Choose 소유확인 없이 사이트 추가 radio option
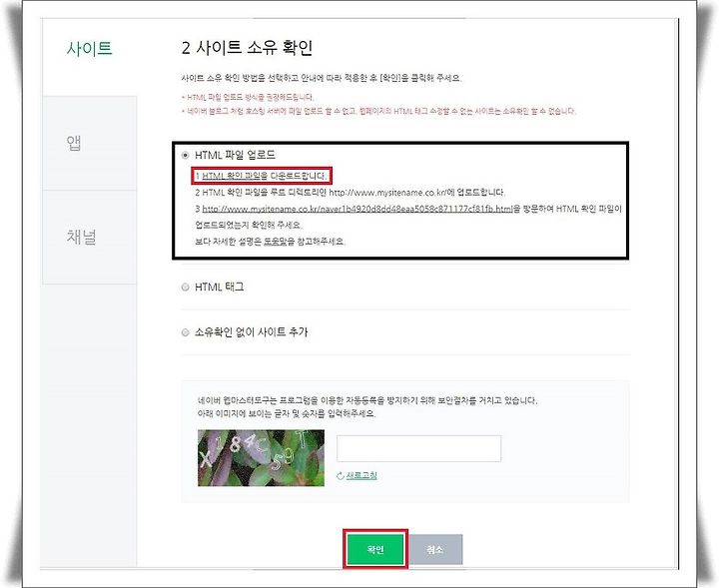719x588 pixels. [x=186, y=332]
